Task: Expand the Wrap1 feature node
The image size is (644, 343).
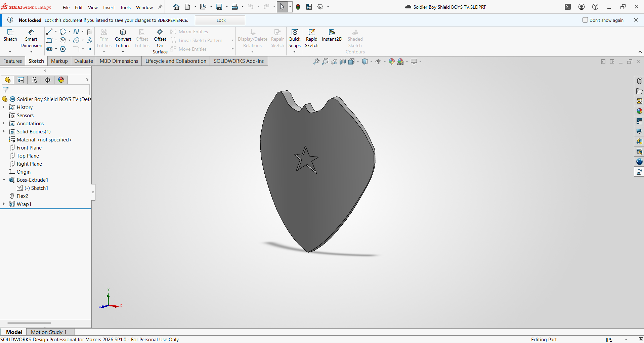Action: 4,204
